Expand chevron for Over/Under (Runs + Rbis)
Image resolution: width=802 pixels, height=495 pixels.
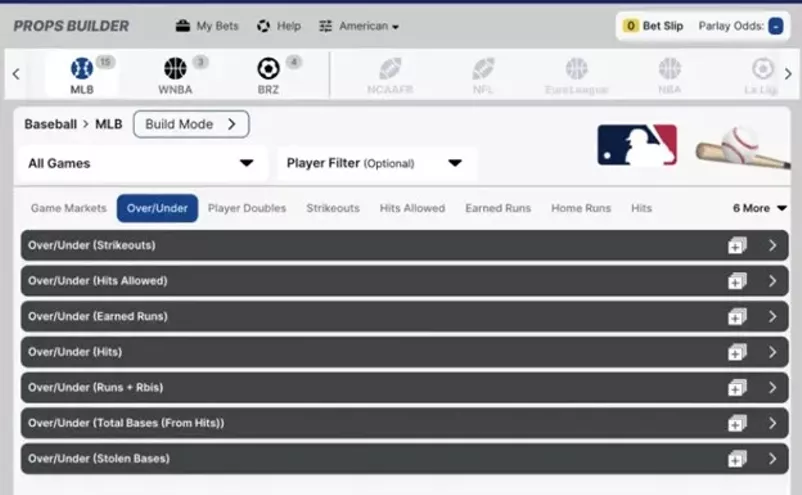click(x=772, y=388)
